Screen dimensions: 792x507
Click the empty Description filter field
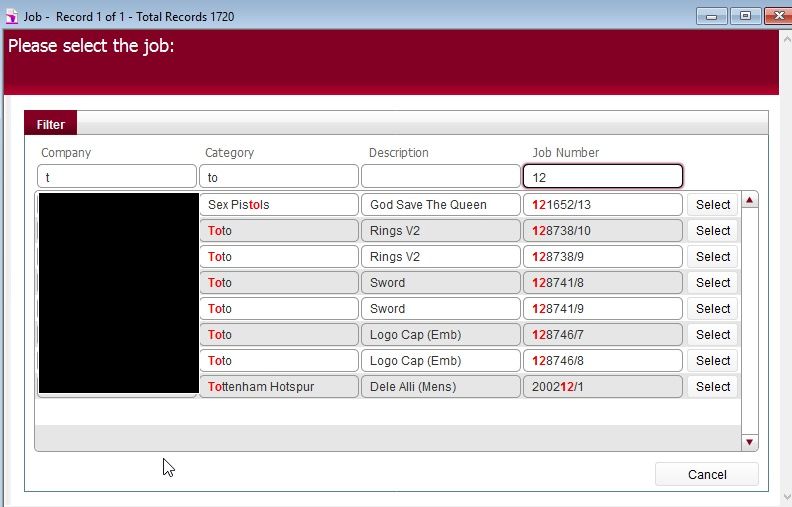click(440, 177)
